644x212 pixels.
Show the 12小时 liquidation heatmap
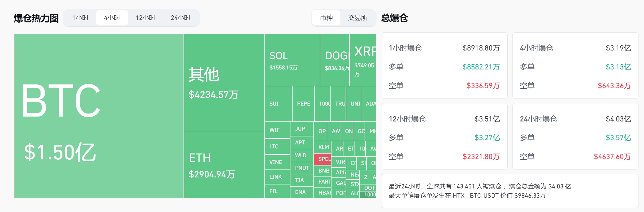click(146, 18)
